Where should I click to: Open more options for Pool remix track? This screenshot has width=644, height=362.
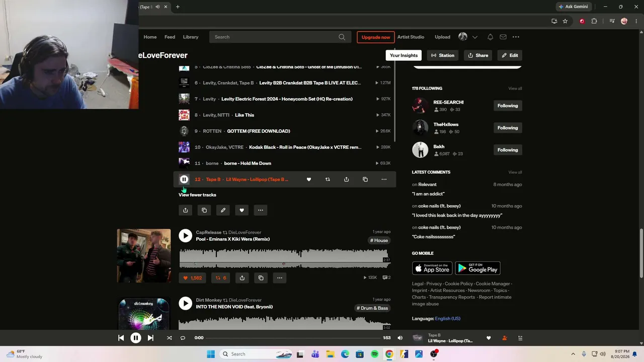pos(280,278)
